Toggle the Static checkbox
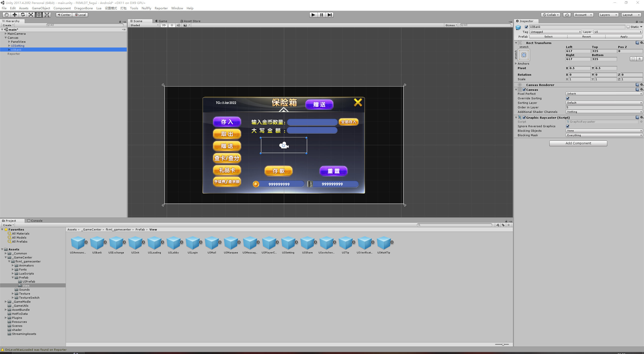Screen dimensions: 644x354 [628, 27]
